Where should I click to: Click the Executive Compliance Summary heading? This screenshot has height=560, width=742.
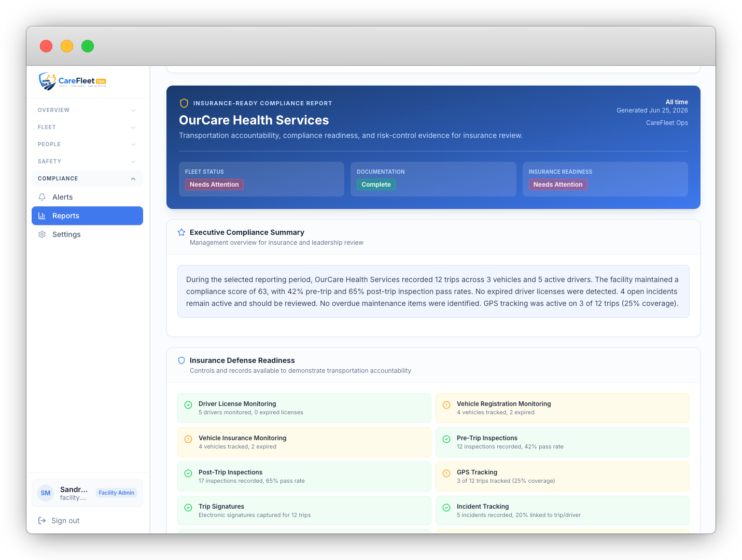point(247,232)
